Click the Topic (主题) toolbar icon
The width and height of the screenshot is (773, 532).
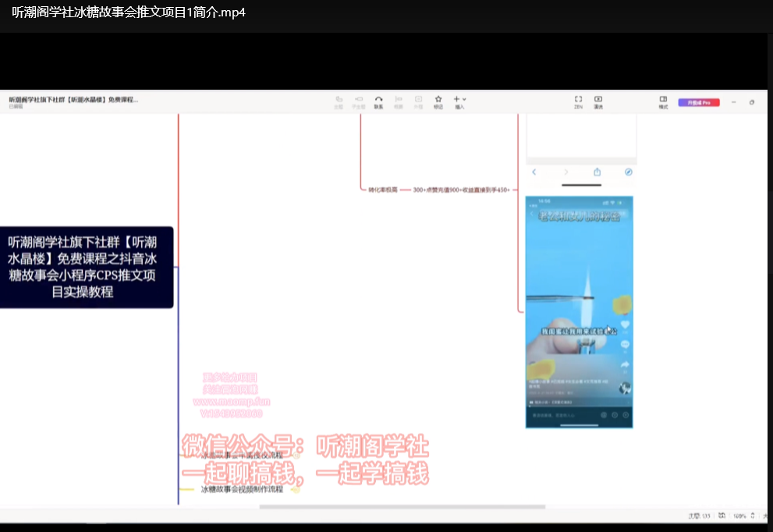(339, 101)
